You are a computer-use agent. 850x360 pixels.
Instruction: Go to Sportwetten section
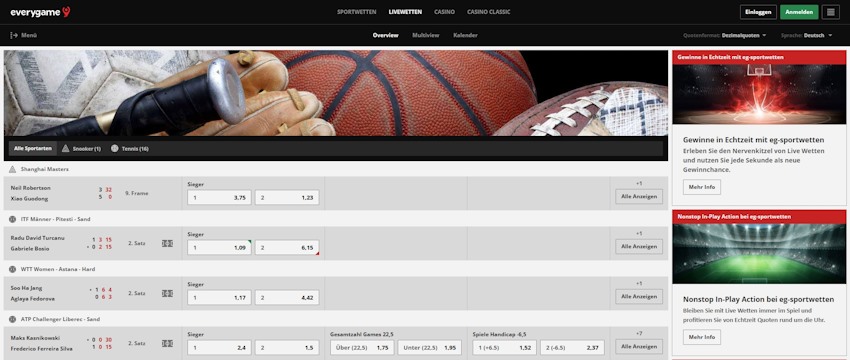click(357, 12)
